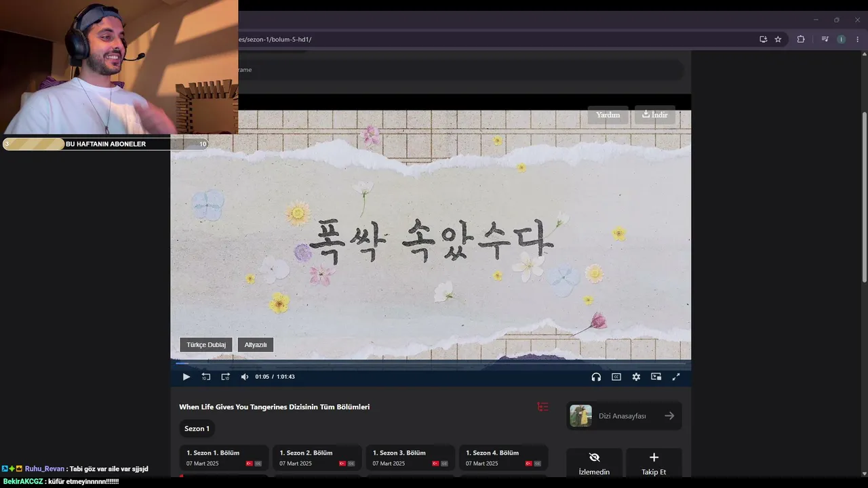This screenshot has height=488, width=868.
Task: Click the page heading about Tüm Bölümleri
Action: pyautogui.click(x=274, y=407)
